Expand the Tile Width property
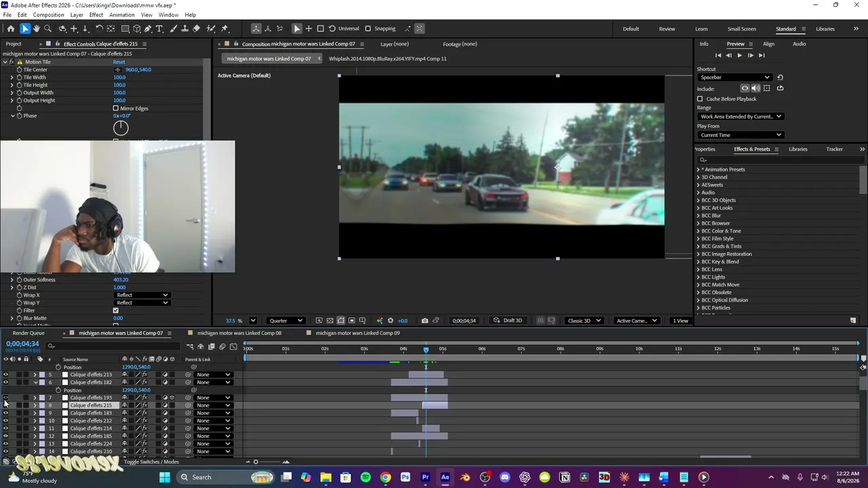Image resolution: width=868 pixels, height=488 pixels. (12, 77)
